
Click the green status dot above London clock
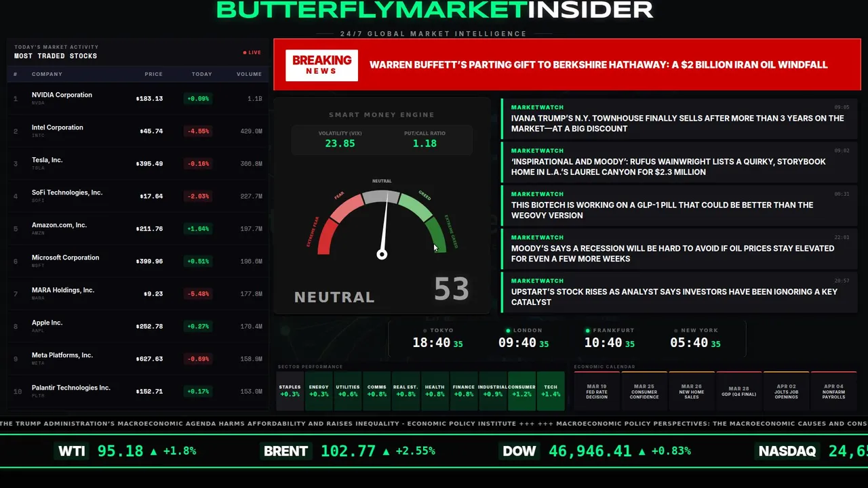509,330
